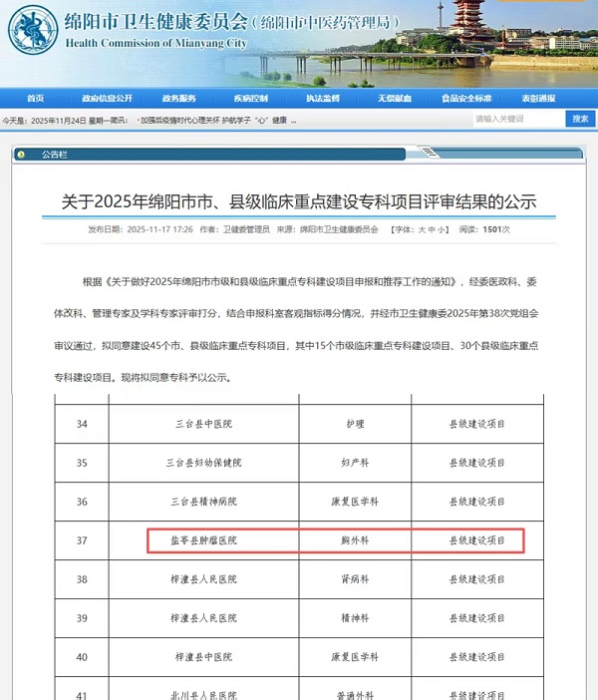Open the 疾病控制 menu item
Viewport: 598px width, 700px height.
point(251,98)
